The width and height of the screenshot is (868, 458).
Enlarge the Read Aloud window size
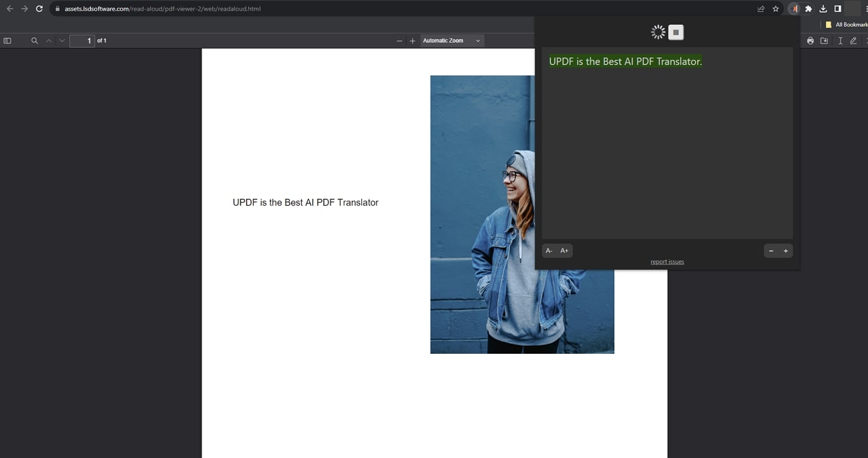point(786,251)
